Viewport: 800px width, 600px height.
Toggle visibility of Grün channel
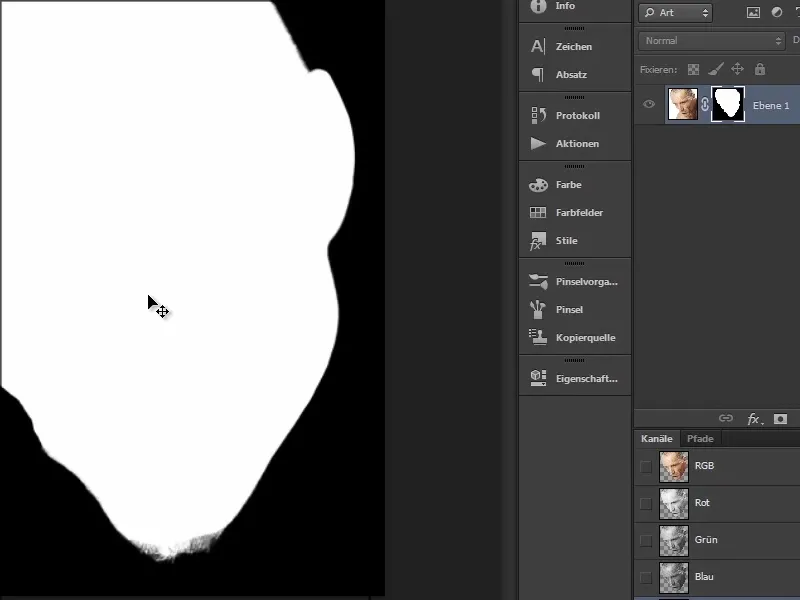646,540
